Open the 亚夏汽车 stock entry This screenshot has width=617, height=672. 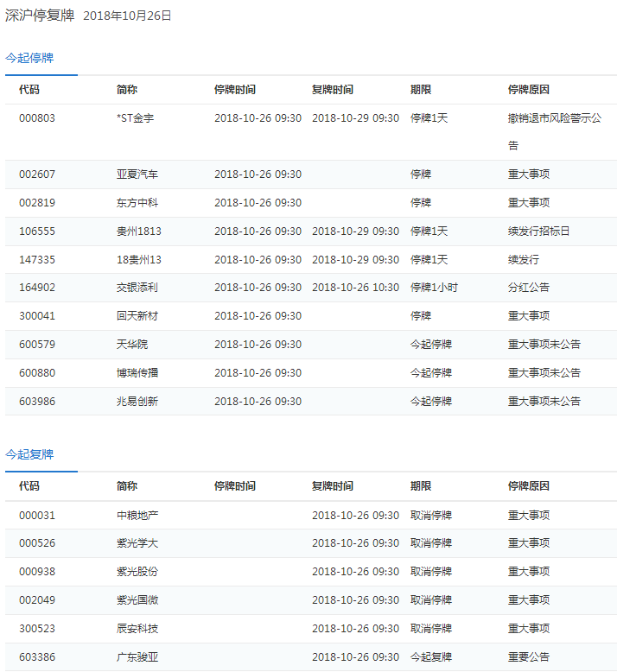point(137,174)
